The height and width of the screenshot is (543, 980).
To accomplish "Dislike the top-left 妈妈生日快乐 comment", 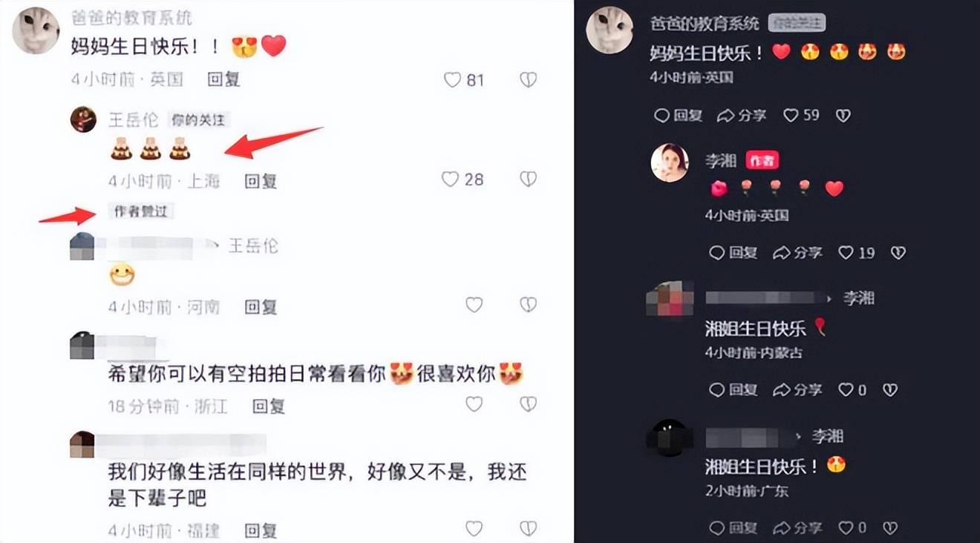I will tap(528, 79).
